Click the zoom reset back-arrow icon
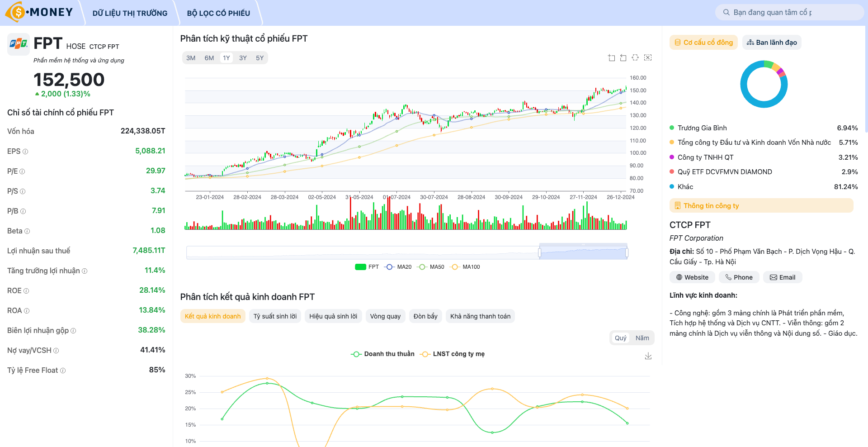 [x=623, y=57]
